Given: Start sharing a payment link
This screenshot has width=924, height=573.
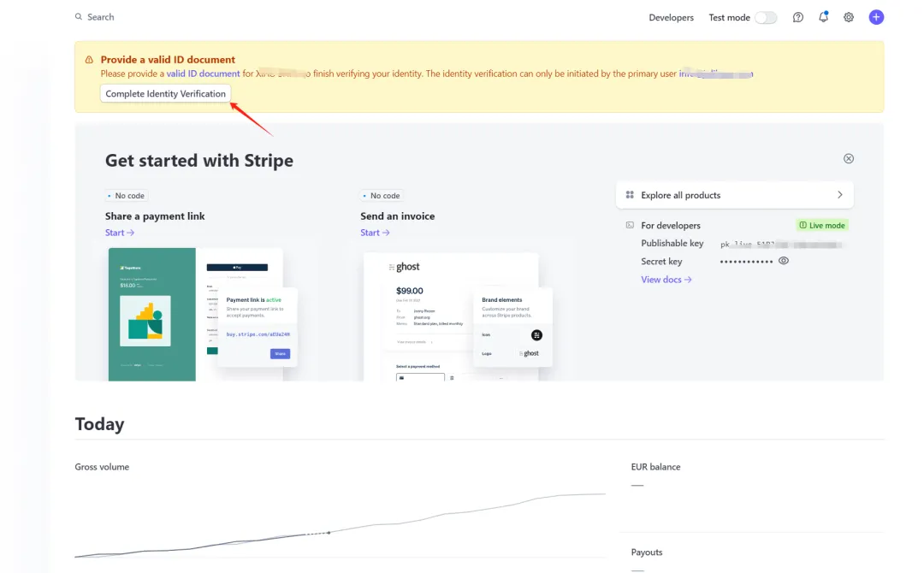Looking at the screenshot, I should 120,233.
